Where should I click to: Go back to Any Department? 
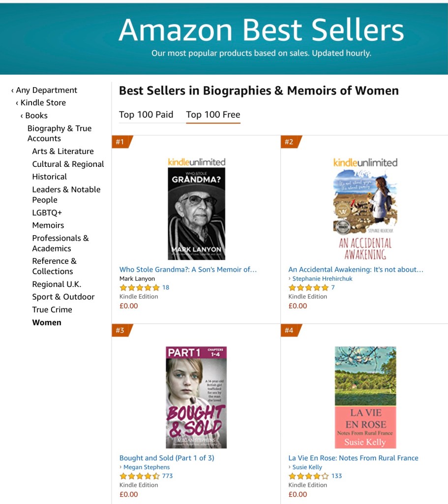(46, 90)
